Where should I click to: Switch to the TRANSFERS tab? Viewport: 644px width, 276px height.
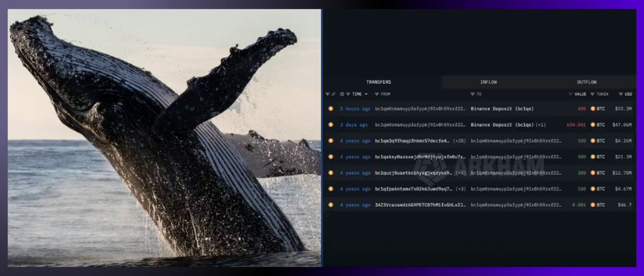pyautogui.click(x=378, y=82)
